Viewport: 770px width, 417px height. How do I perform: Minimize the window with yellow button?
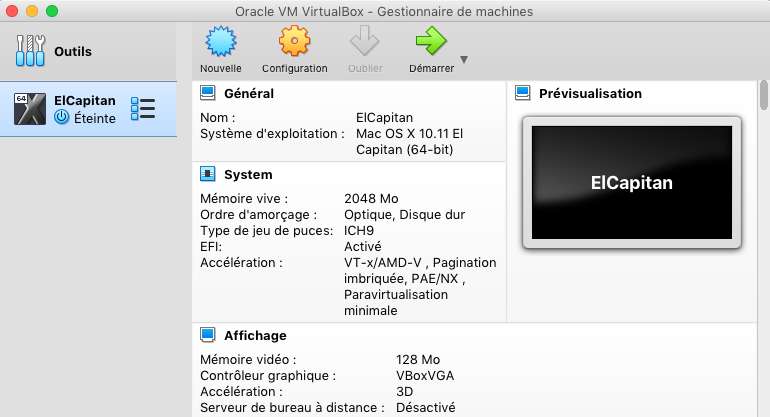pyautogui.click(x=32, y=11)
